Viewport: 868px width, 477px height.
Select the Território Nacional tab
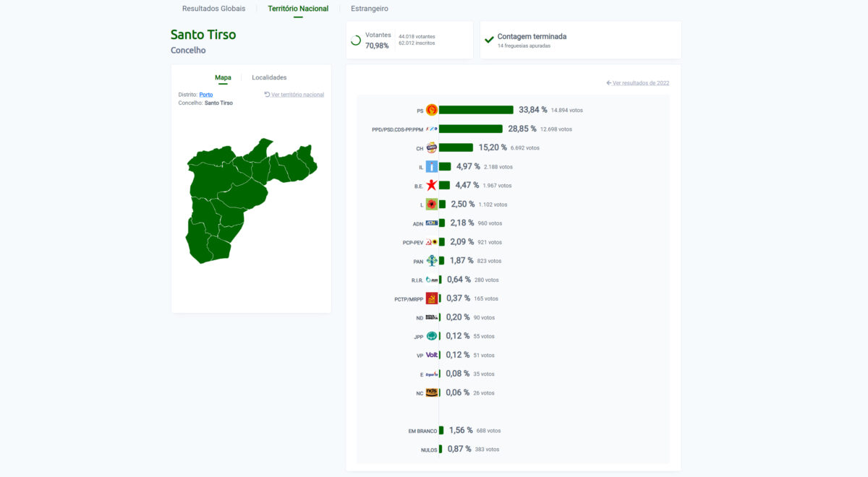coord(298,9)
